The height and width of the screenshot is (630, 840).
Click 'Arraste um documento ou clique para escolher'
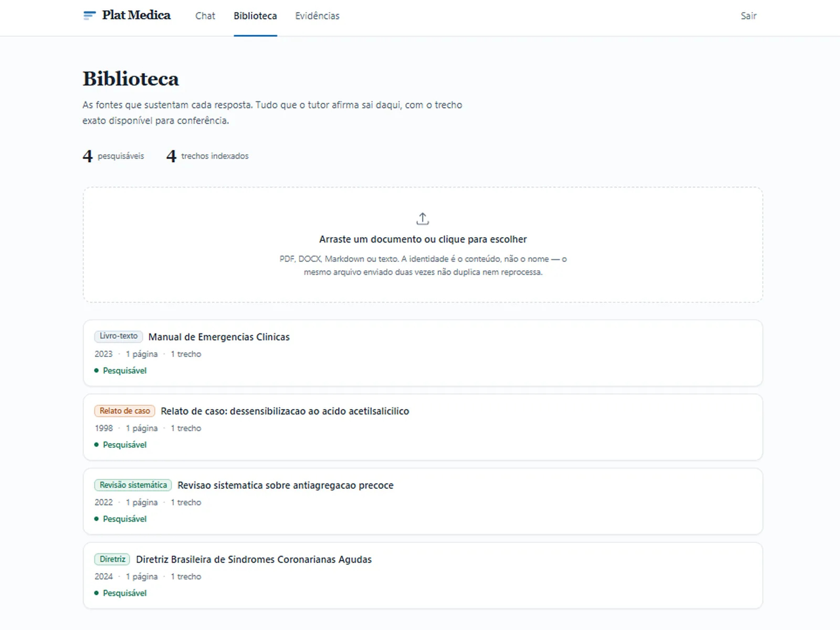[423, 239]
